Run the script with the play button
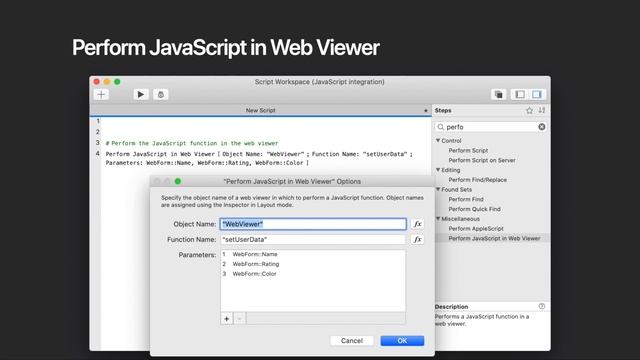 [141, 95]
